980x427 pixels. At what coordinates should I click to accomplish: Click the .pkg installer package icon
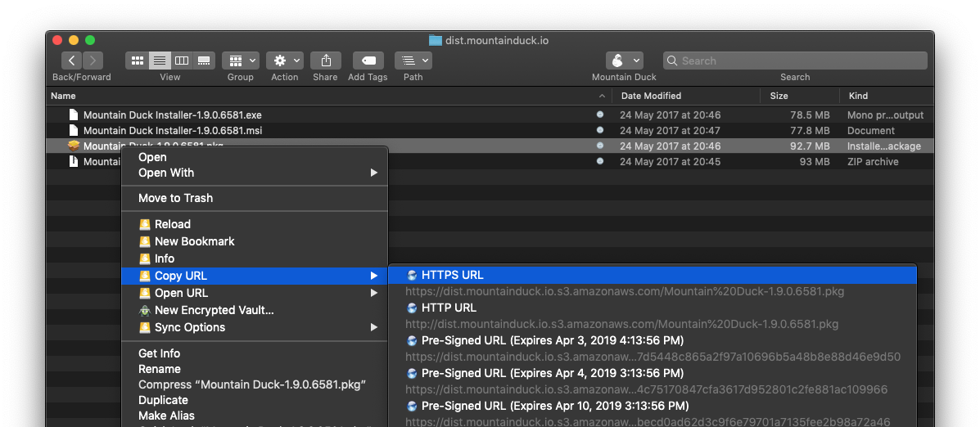point(74,146)
